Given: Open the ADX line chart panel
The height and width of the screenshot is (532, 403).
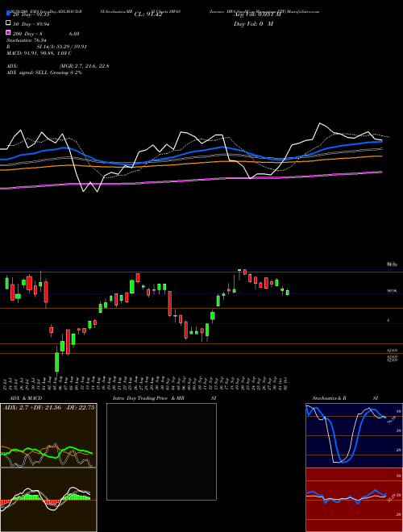Looking at the screenshot, I should point(48,435).
